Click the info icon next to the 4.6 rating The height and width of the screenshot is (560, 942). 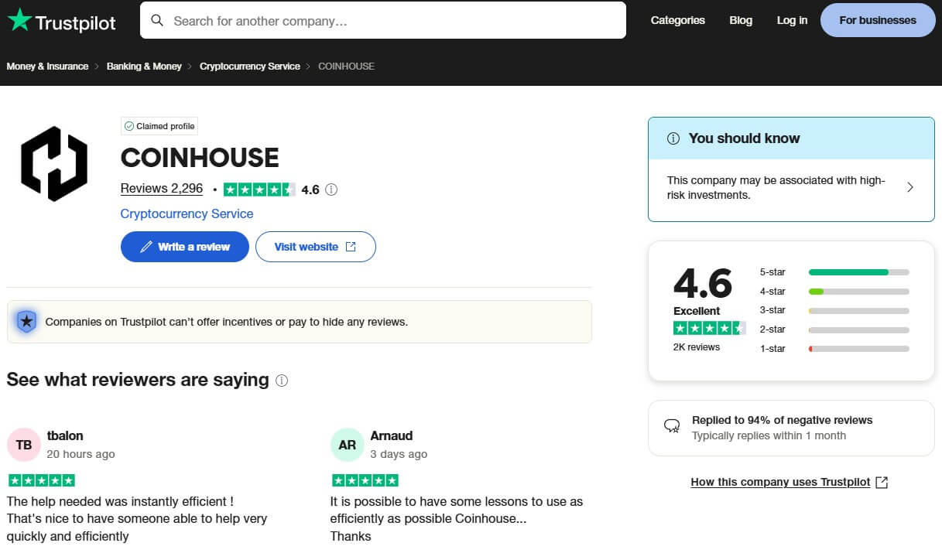331,189
